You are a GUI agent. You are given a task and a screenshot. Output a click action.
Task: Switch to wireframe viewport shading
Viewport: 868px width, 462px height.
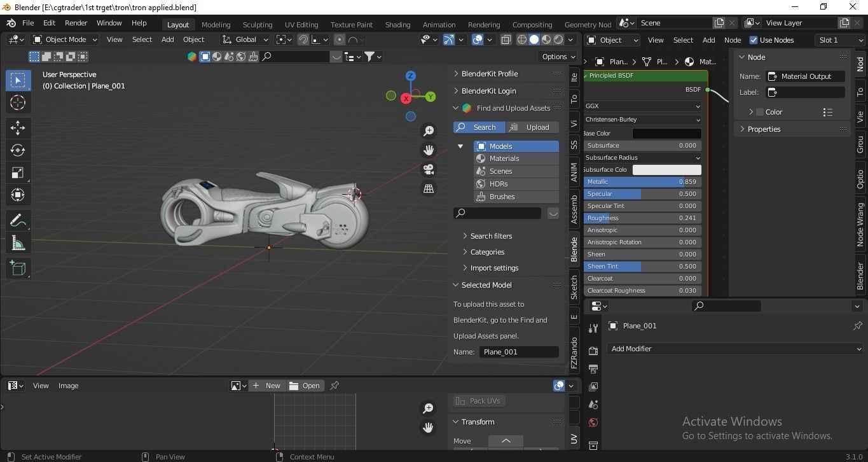522,39
